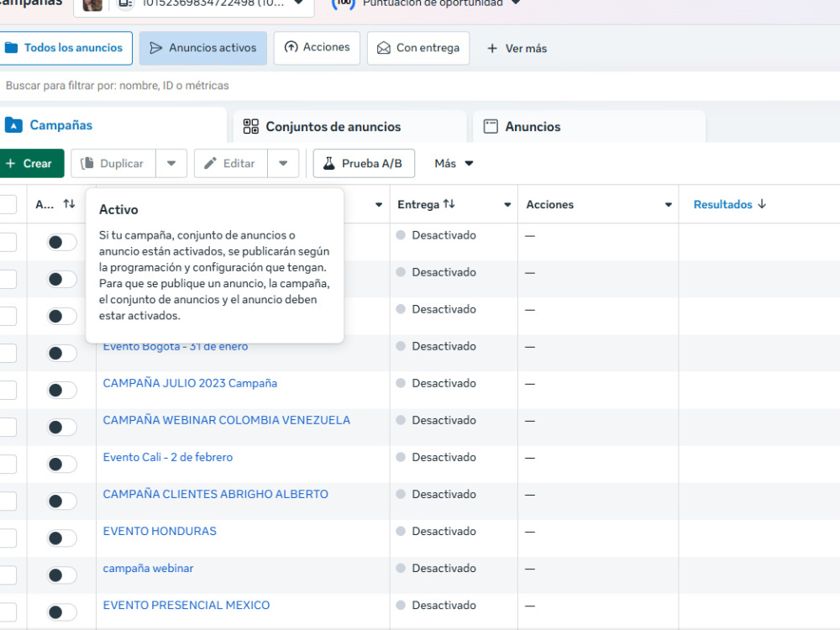Click Campañas tab folder icon

13,125
